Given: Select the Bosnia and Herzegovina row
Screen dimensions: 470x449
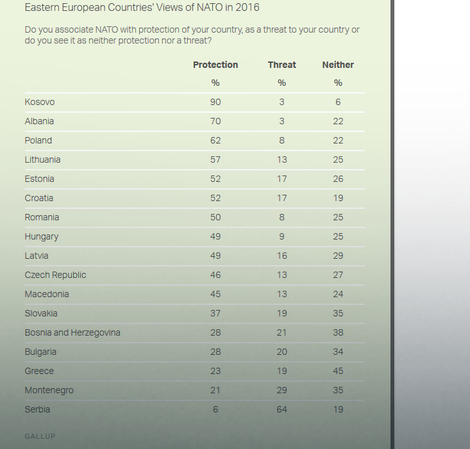Looking at the screenshot, I should (195, 333).
